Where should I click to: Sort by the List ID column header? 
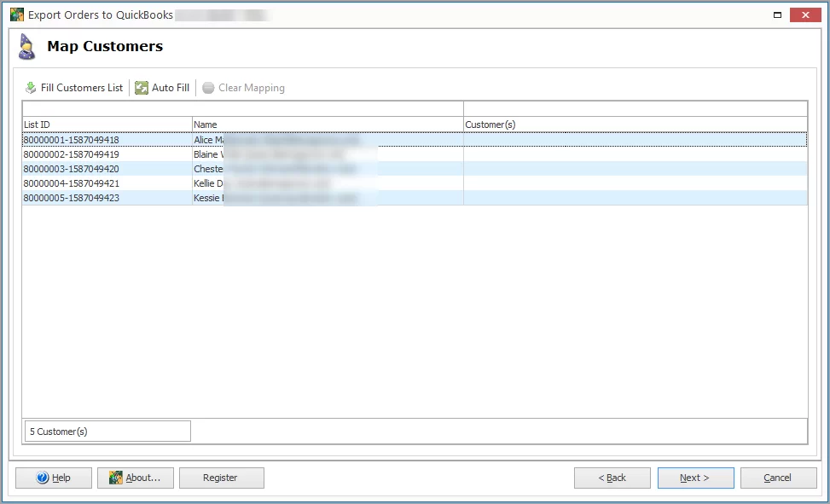pyautogui.click(x=107, y=125)
